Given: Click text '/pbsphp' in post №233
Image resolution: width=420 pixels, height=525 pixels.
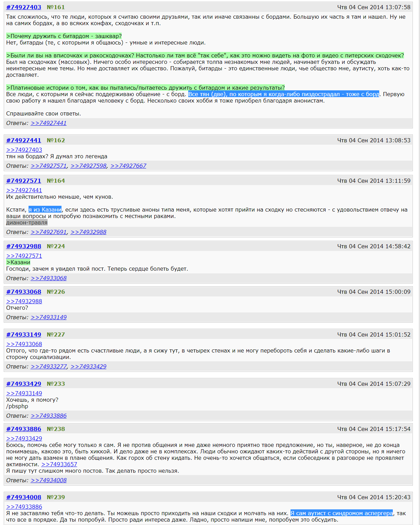Looking at the screenshot, I should (x=17, y=406).
